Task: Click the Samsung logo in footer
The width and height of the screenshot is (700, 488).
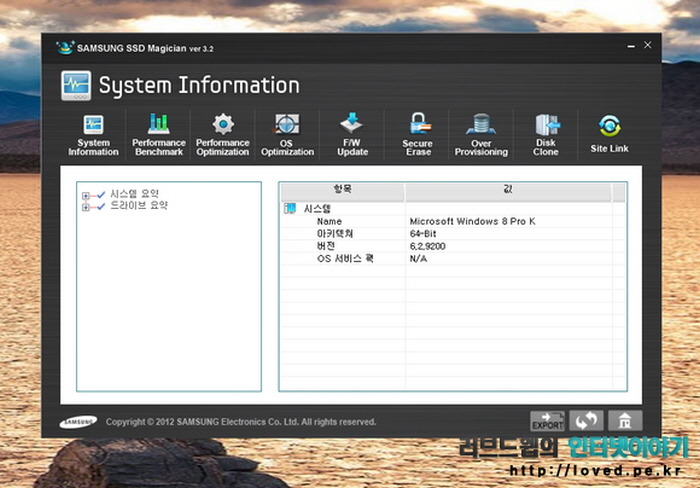Action: pyautogui.click(x=78, y=421)
